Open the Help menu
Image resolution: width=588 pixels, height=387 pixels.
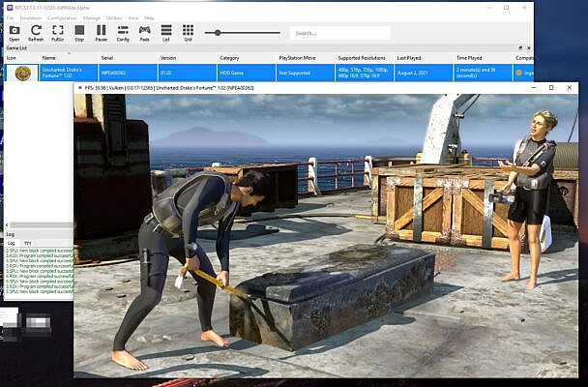(149, 18)
